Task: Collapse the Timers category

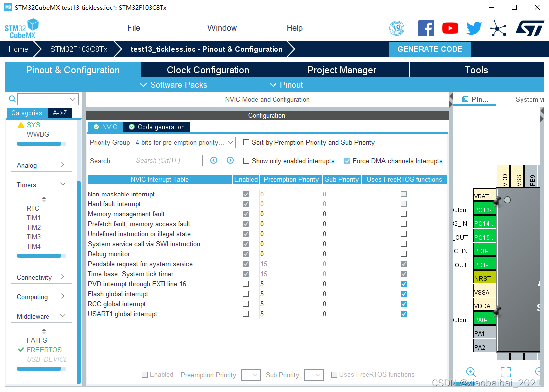Action: tap(41, 185)
